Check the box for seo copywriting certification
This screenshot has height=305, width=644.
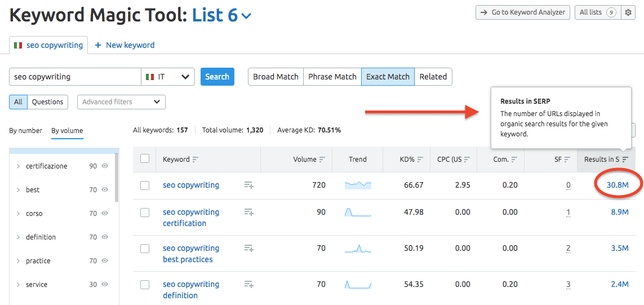[145, 212]
